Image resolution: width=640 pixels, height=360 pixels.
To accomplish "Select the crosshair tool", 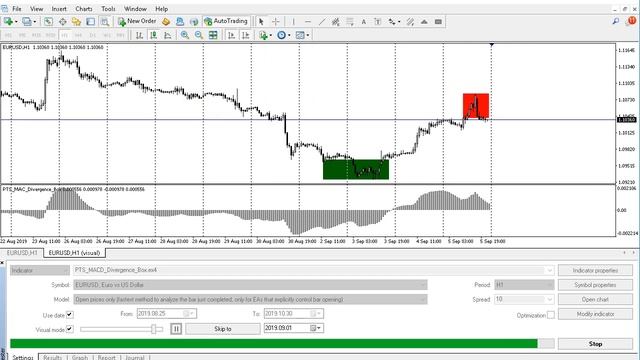I will 276,22.
